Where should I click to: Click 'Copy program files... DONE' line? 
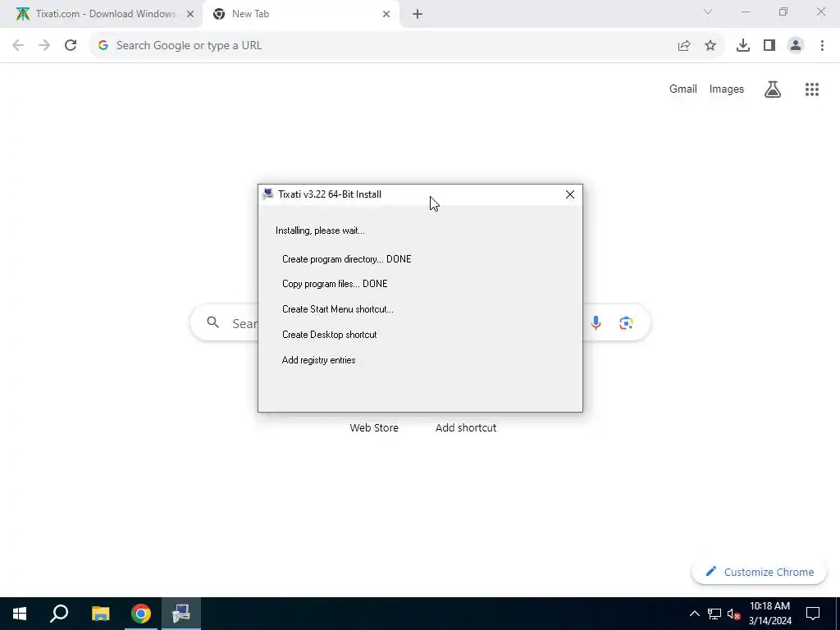click(x=335, y=283)
